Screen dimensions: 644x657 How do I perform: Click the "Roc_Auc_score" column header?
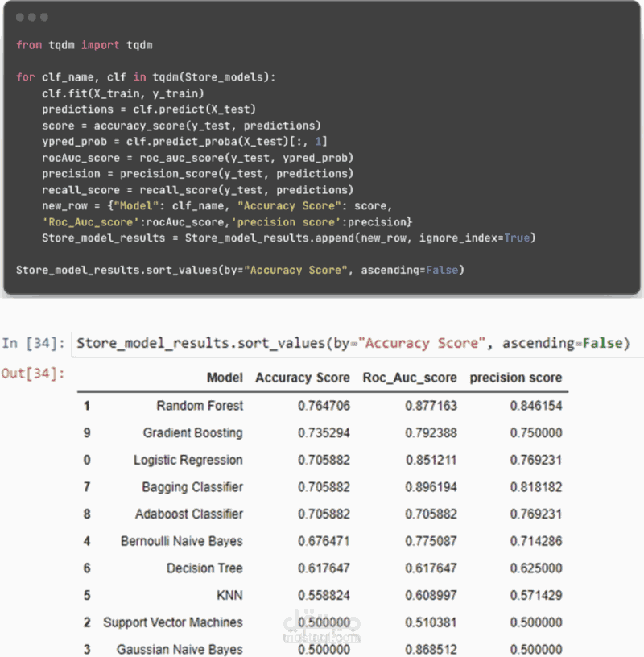(x=410, y=377)
